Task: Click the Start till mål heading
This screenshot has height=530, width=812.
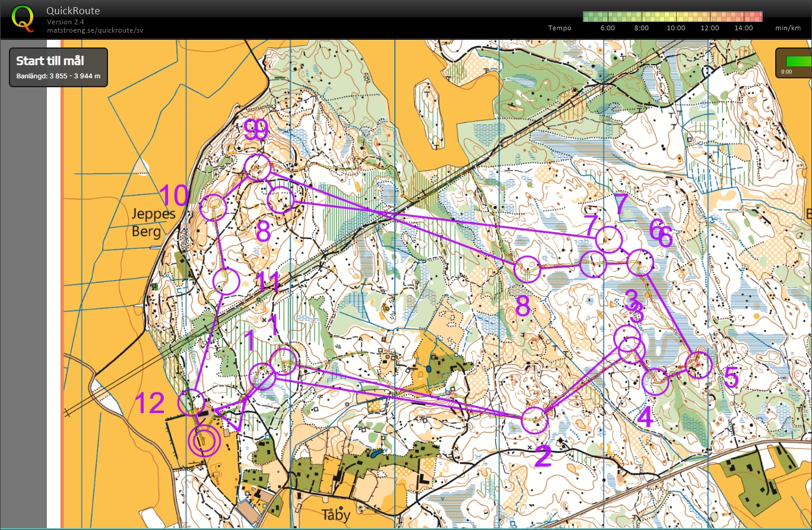Action: (50, 61)
